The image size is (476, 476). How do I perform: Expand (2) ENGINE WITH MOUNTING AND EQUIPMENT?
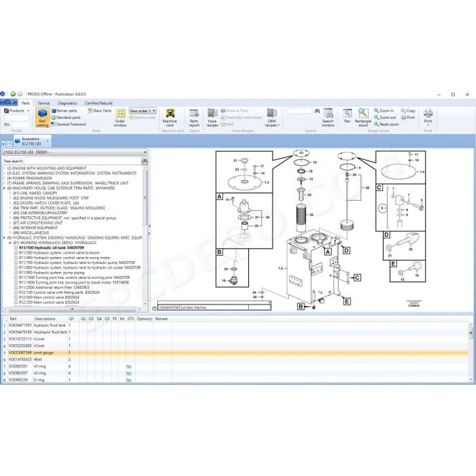click(4, 168)
